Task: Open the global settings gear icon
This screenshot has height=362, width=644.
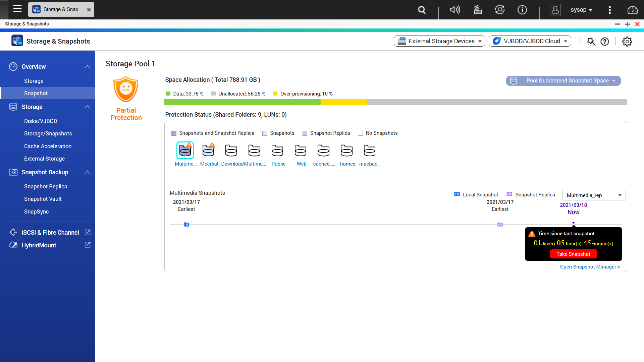Action: click(x=627, y=42)
